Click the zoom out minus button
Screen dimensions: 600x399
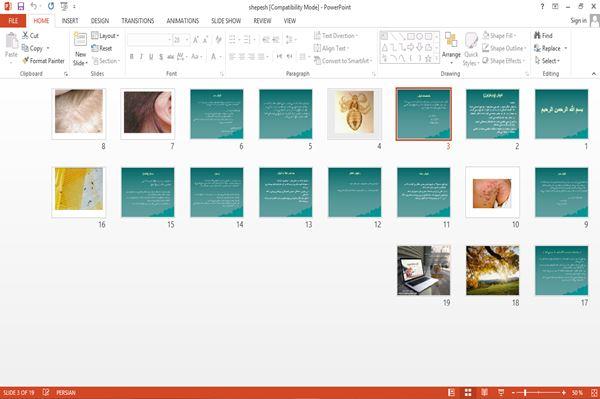(x=514, y=392)
